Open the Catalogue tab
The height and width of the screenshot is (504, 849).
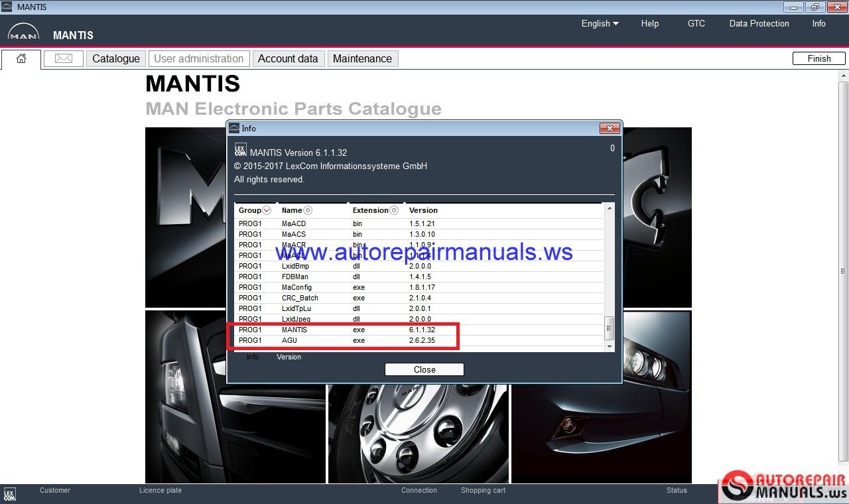point(116,58)
